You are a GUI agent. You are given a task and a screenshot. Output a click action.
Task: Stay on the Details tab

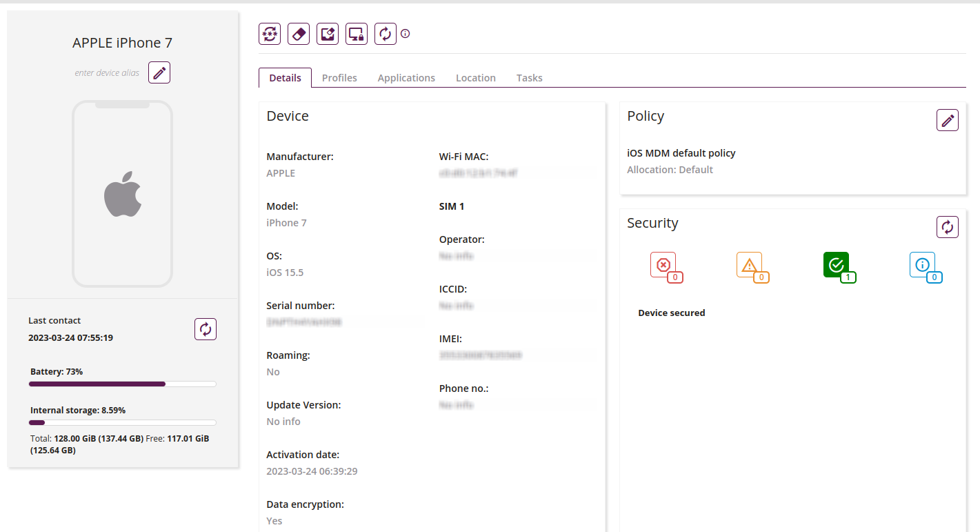click(285, 78)
